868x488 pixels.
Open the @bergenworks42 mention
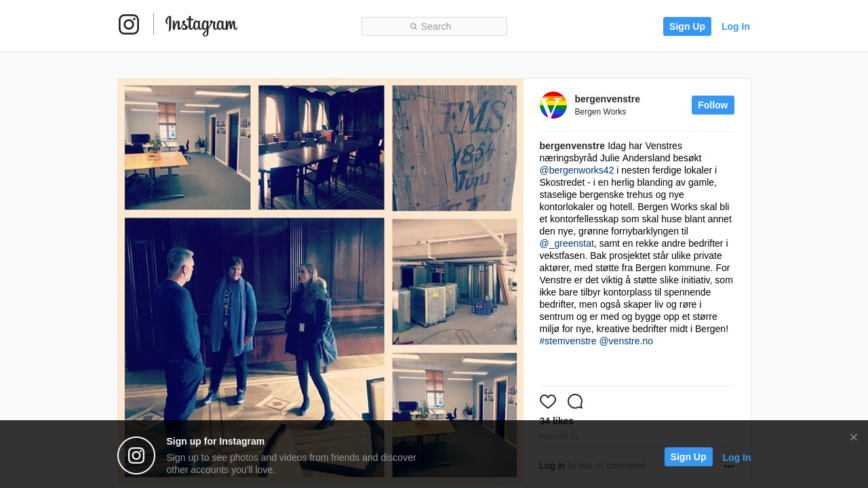(577, 170)
